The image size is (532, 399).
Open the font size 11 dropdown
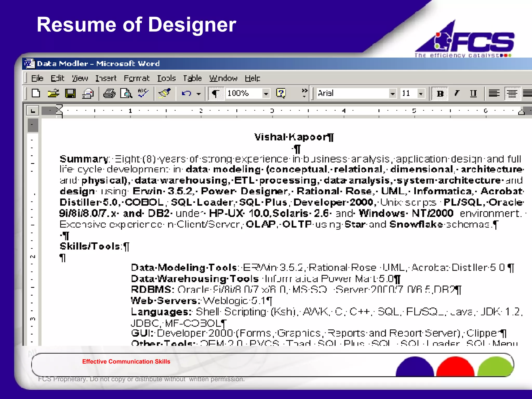tap(421, 93)
